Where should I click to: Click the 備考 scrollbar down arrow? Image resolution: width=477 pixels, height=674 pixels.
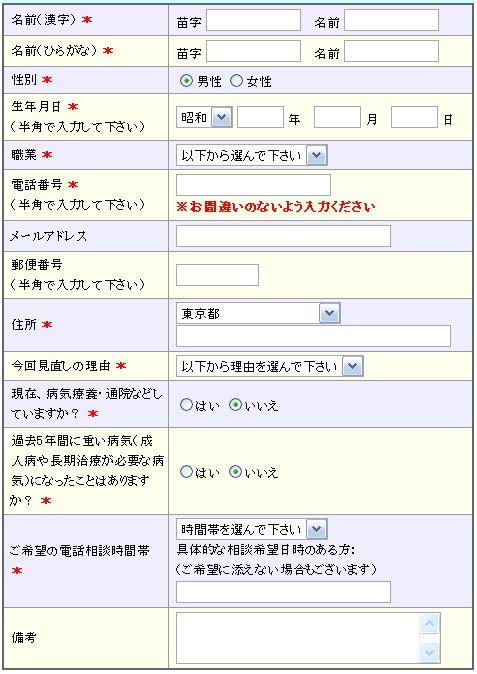coord(430,653)
